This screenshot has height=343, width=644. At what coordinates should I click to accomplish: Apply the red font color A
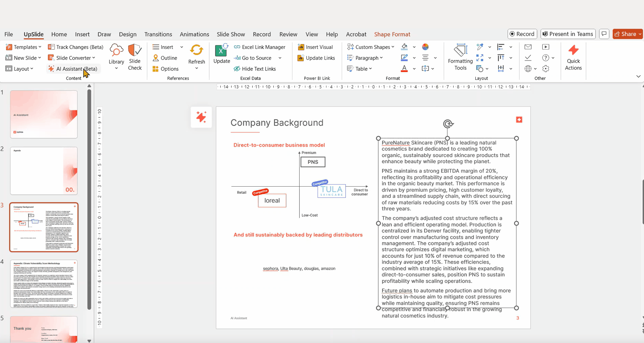point(404,69)
